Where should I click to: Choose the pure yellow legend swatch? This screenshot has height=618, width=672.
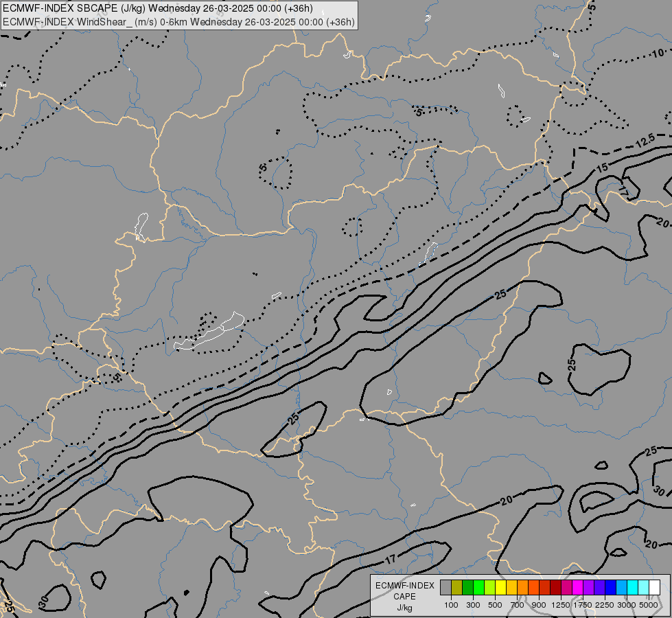pyautogui.click(x=500, y=588)
